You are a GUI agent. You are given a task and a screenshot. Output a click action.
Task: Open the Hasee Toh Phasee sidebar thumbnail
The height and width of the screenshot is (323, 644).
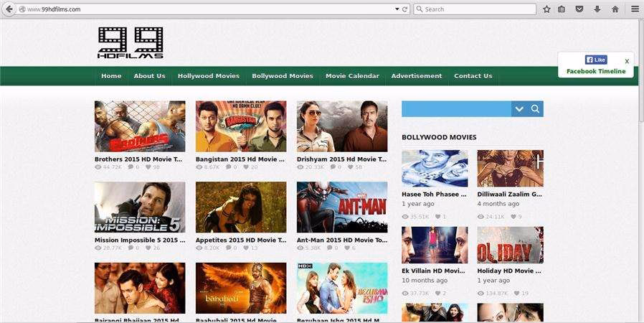(435, 169)
